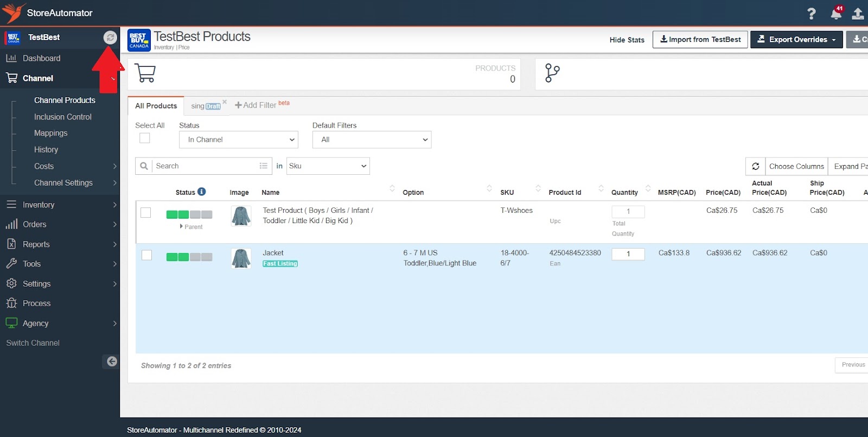Screen dimensions: 868x437
Task: Open the Status 'In Channel' dropdown
Action: (239, 140)
